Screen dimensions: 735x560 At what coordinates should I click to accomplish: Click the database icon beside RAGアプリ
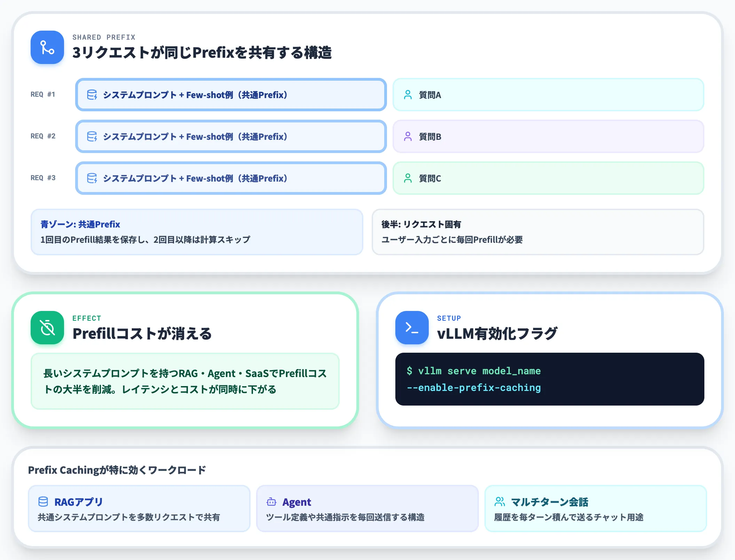click(x=43, y=502)
